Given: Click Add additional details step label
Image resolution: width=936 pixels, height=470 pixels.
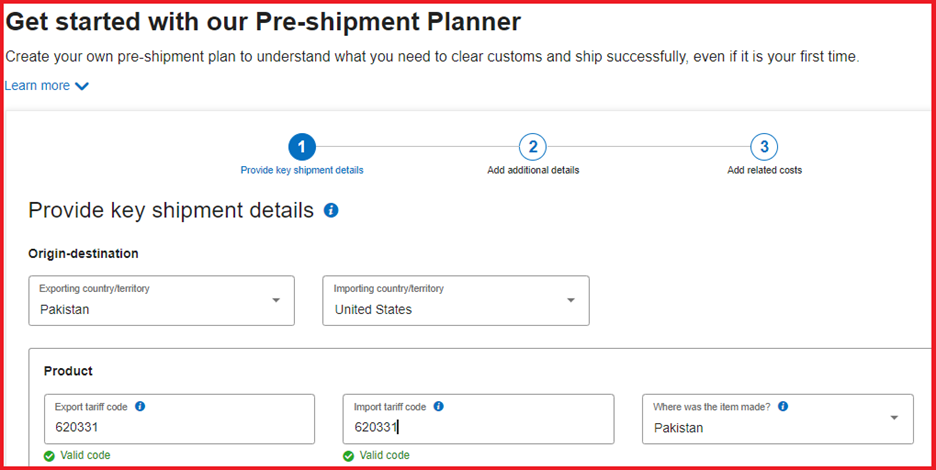Looking at the screenshot, I should 533,170.
